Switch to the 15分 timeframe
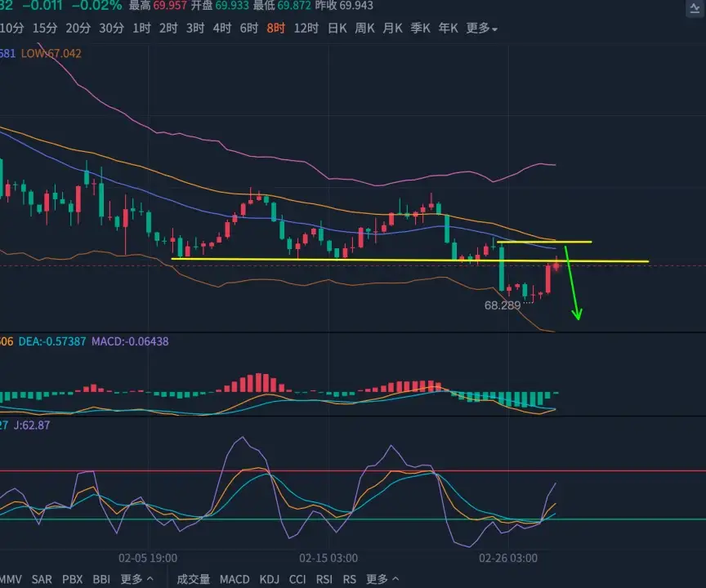The height and width of the screenshot is (588, 706). pyautogui.click(x=45, y=29)
